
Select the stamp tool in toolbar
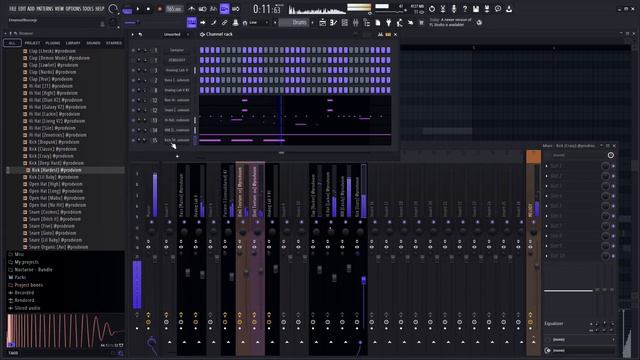point(236,23)
